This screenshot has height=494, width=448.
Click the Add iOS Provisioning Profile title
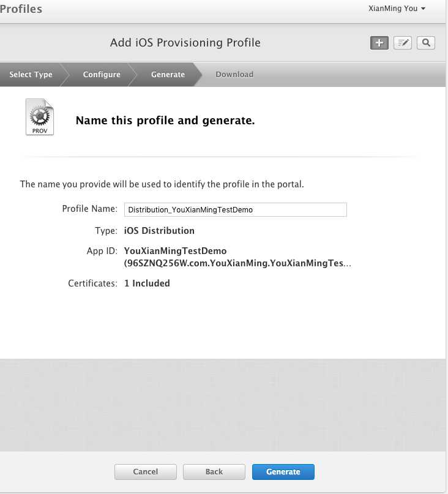coord(185,43)
